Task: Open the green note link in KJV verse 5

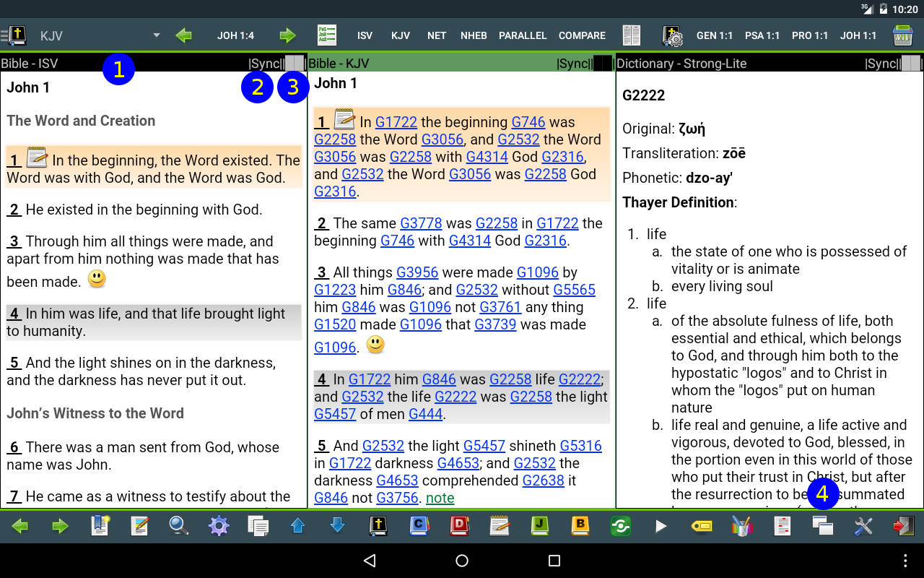Action: tap(440, 498)
